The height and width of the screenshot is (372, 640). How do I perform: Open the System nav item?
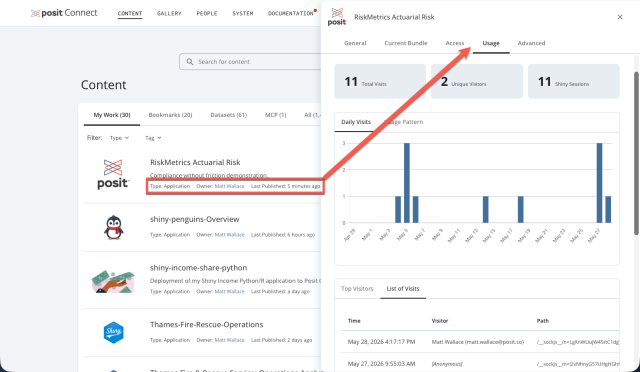tap(242, 13)
